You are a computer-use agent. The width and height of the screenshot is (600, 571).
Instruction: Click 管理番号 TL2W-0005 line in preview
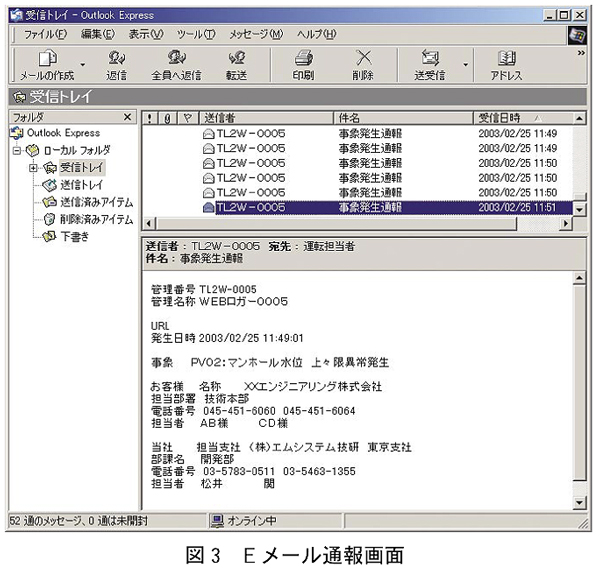coord(204,289)
